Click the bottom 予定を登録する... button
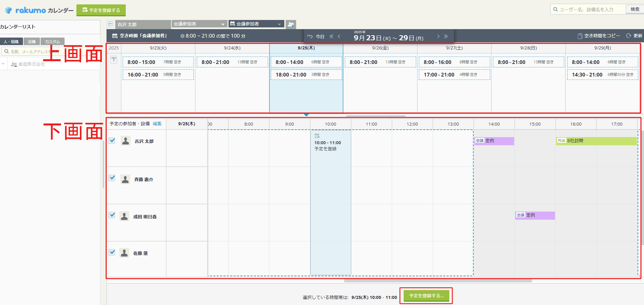Image resolution: width=644 pixels, height=305 pixels. (x=426, y=296)
